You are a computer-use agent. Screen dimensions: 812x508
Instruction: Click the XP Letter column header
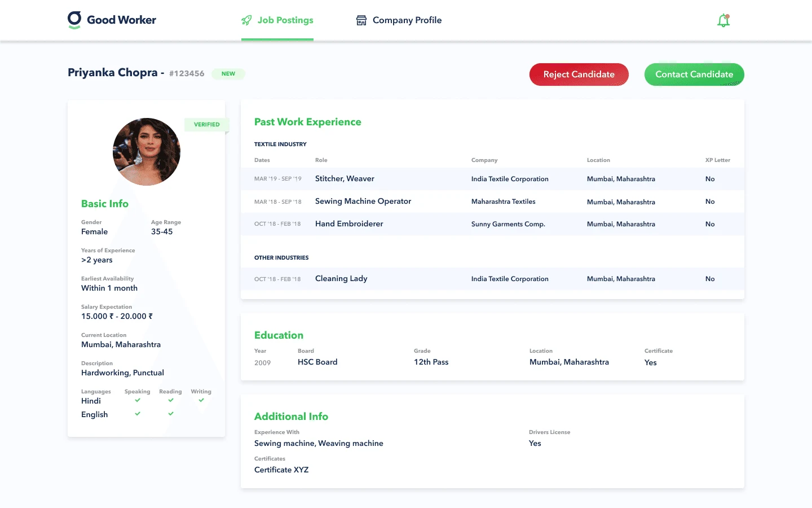point(718,160)
